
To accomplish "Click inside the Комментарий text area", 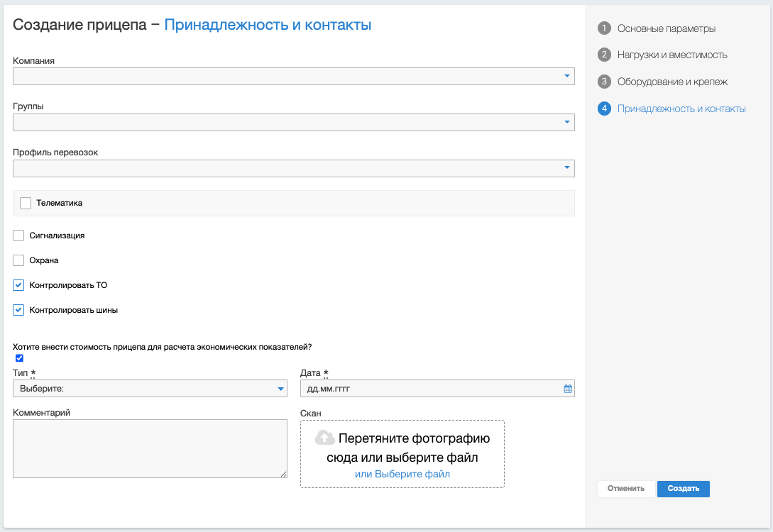I will pyautogui.click(x=150, y=448).
